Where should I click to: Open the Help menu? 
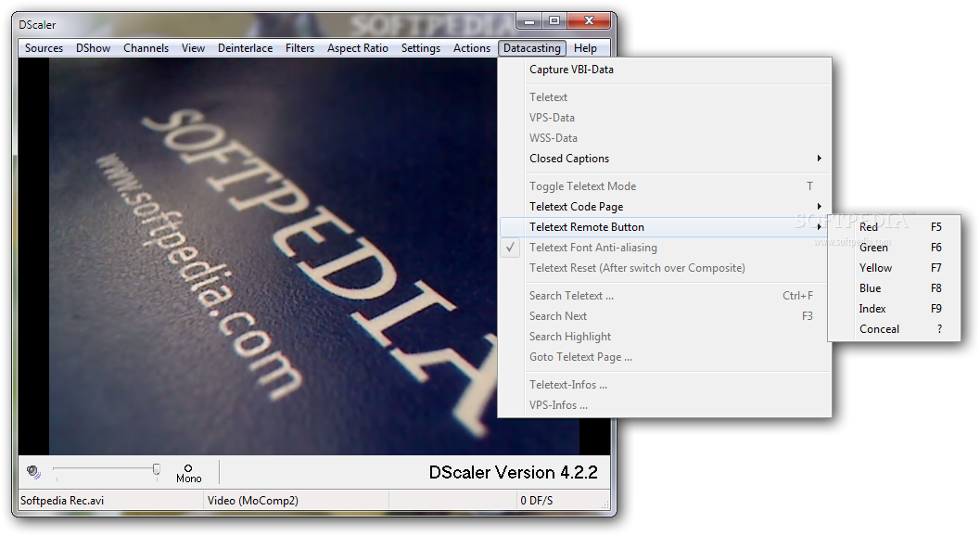tap(586, 48)
